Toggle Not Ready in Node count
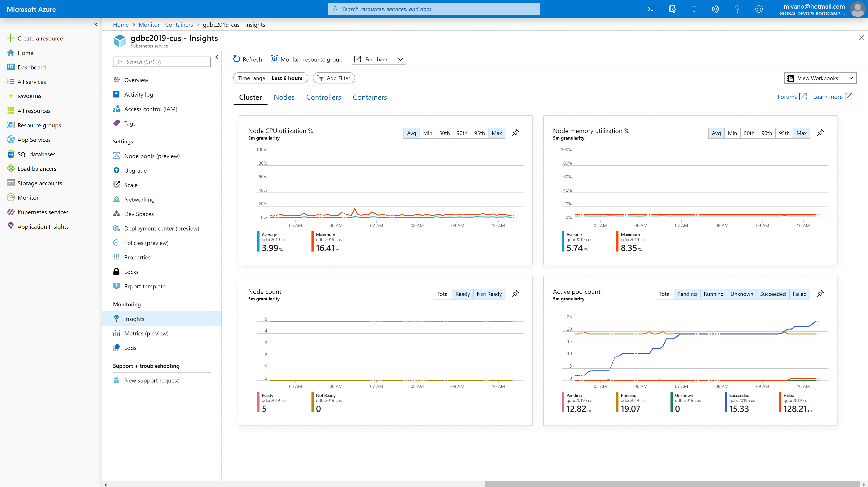The image size is (868, 487). [x=489, y=294]
